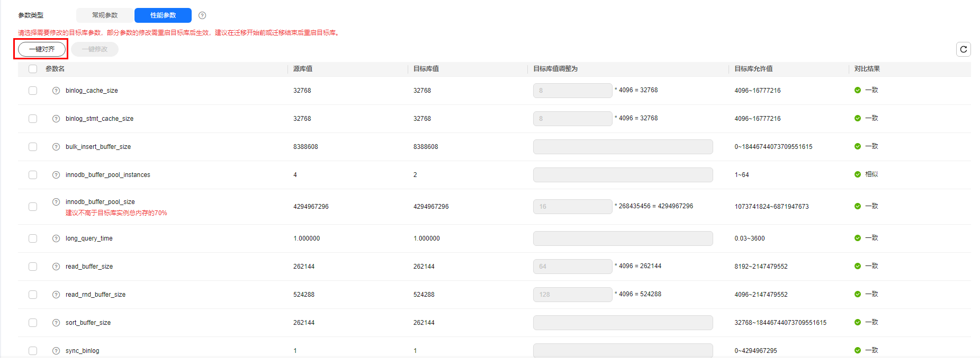Click allowed range 1073741824~6871947673
The height and width of the screenshot is (363, 980).
(771, 207)
